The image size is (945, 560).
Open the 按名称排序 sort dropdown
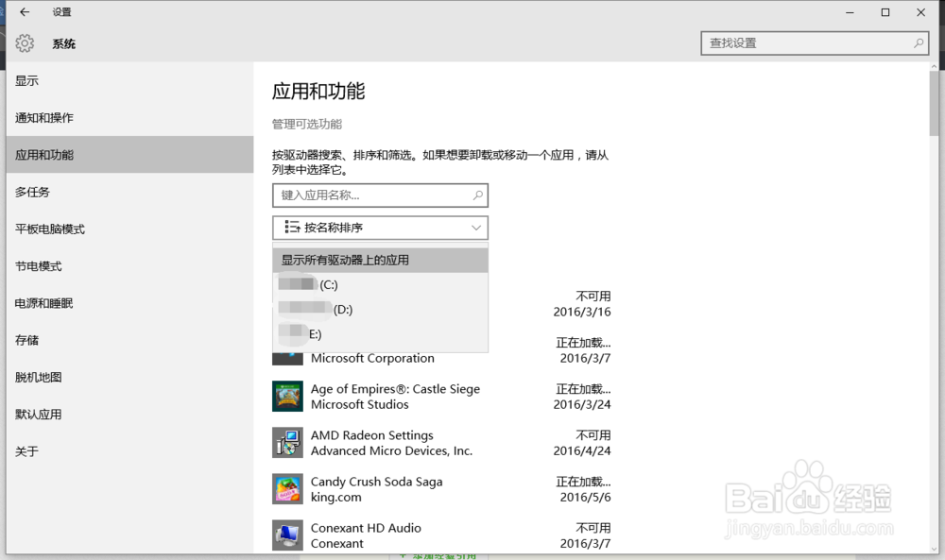380,228
